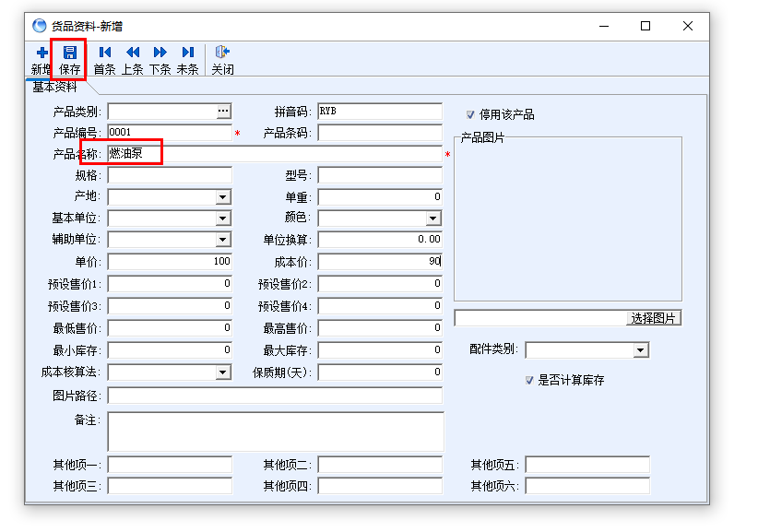770x532 pixels.
Task: Focus the 保质期(天) input field
Action: 380,372
